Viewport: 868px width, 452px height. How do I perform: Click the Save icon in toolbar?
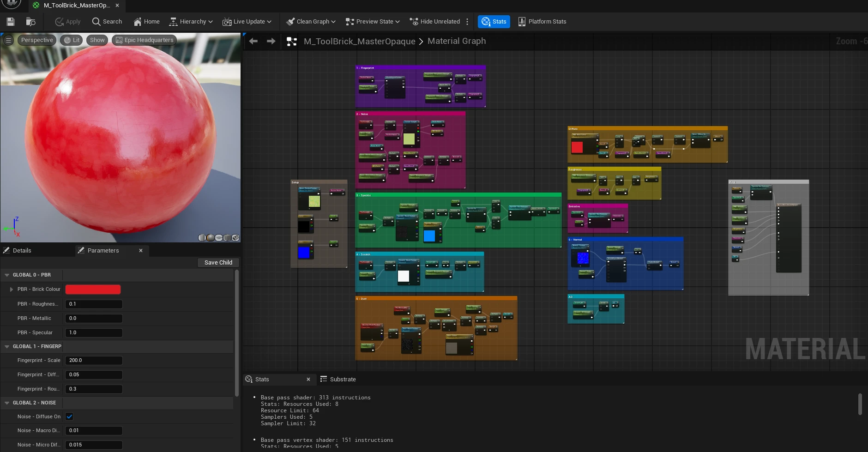[x=11, y=21]
